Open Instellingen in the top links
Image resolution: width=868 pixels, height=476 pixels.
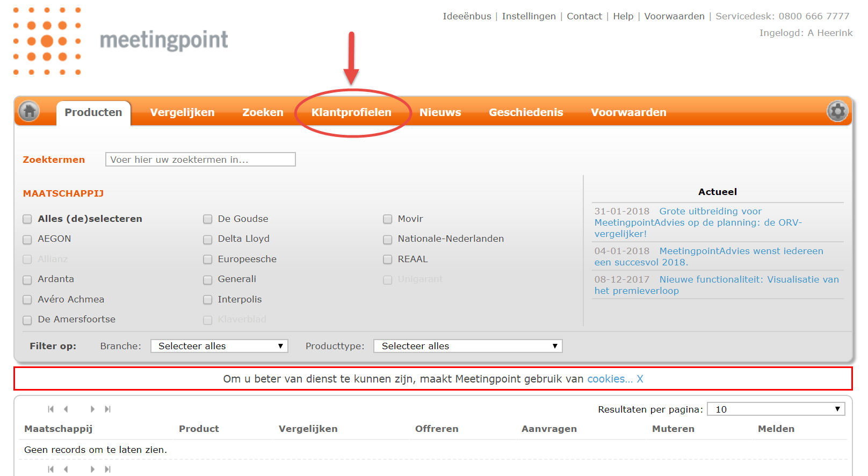tap(529, 16)
